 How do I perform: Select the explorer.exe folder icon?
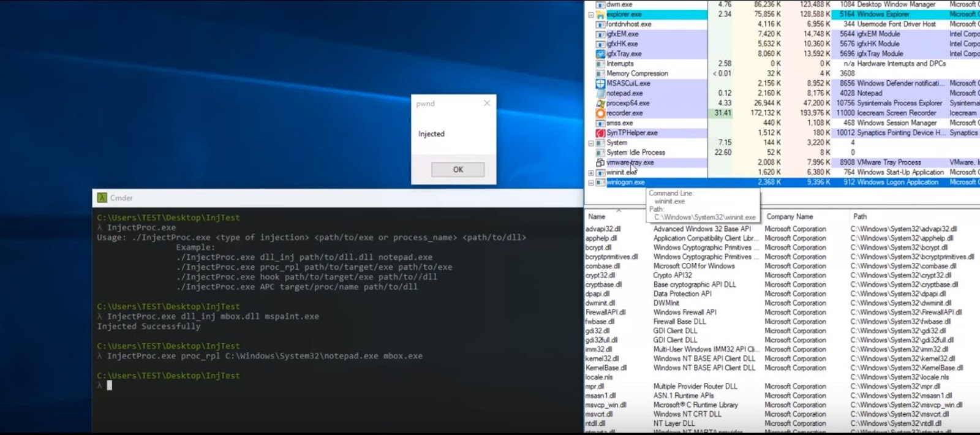tap(601, 14)
